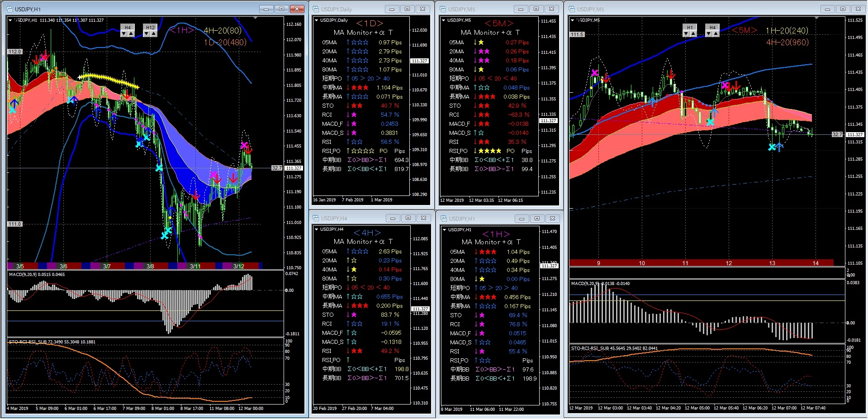Click the 1H-20(240) legend text in the right chart
Image resolution: width=868 pixels, height=419 pixels.
(787, 31)
